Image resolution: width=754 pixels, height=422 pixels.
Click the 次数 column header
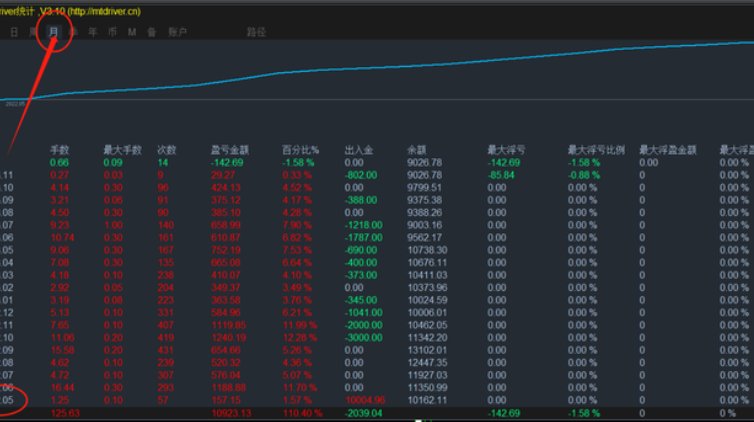(167, 150)
